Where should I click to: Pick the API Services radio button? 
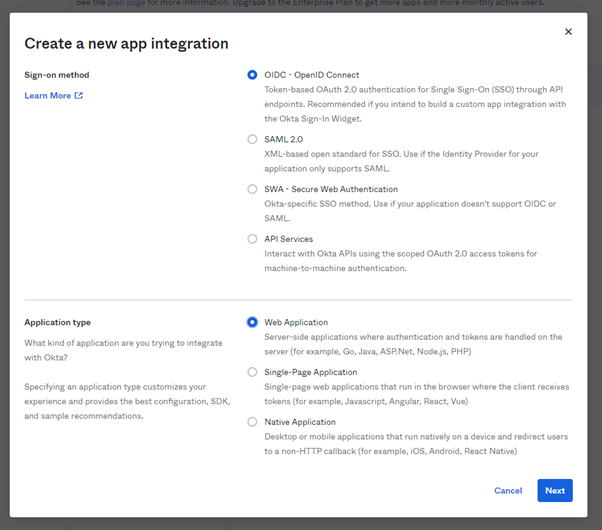click(252, 239)
